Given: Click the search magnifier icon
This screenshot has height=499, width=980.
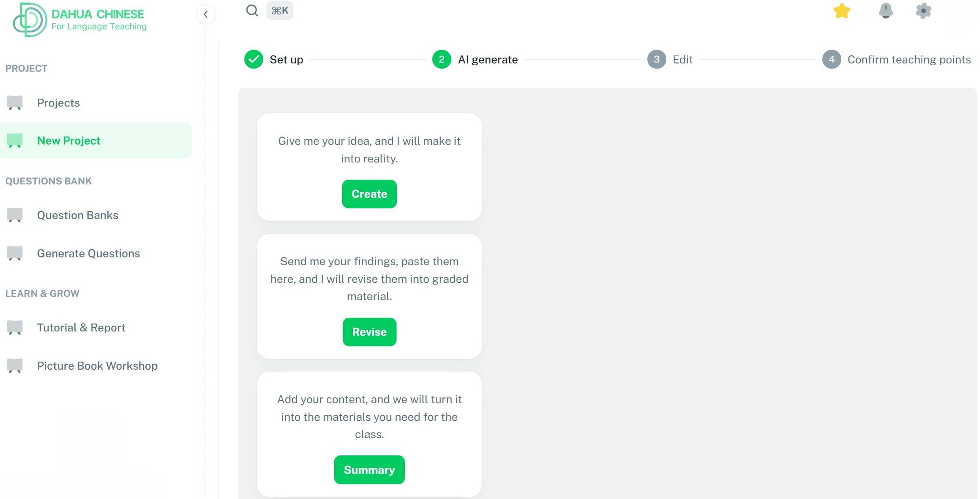Looking at the screenshot, I should tap(252, 11).
